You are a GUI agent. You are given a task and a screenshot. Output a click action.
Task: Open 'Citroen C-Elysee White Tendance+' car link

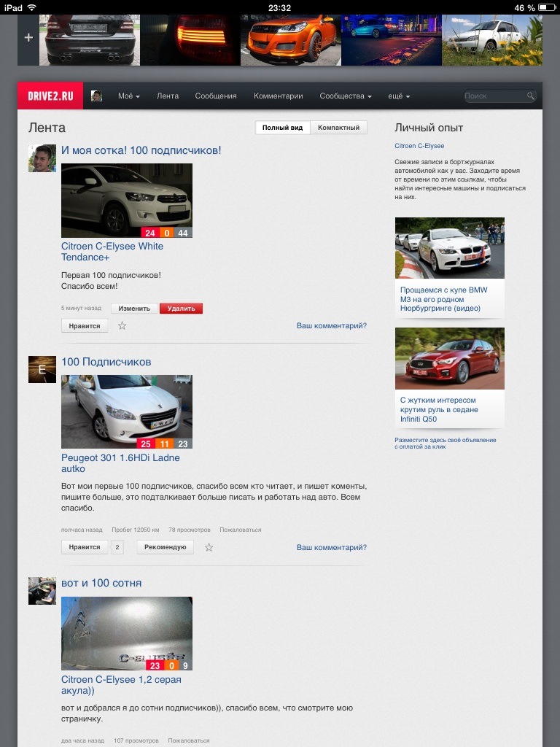tap(112, 252)
